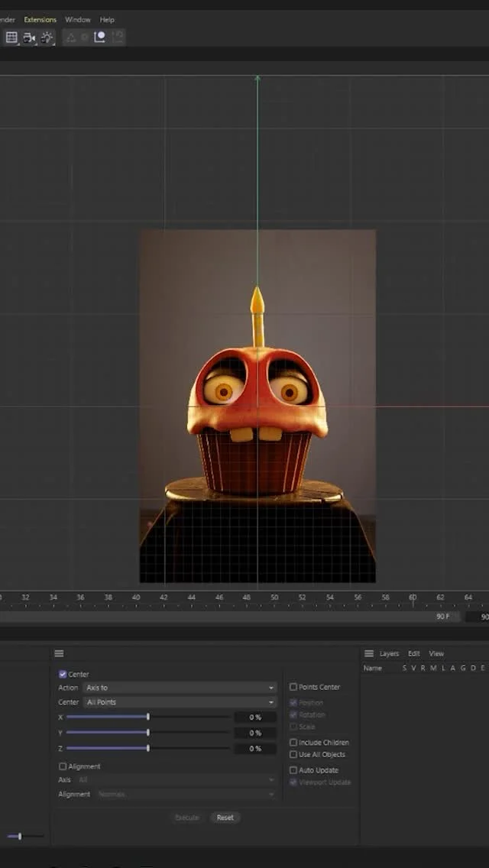
Task: Click the axis/coordinate system icon in toolbar
Action: (100, 37)
